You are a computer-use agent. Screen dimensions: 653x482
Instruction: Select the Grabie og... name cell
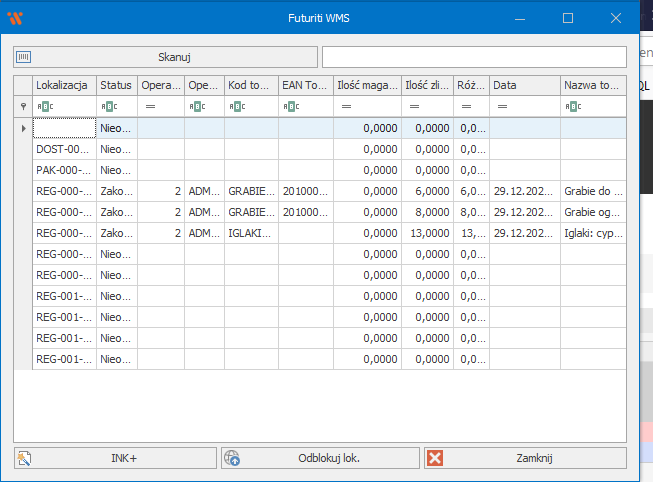point(593,212)
